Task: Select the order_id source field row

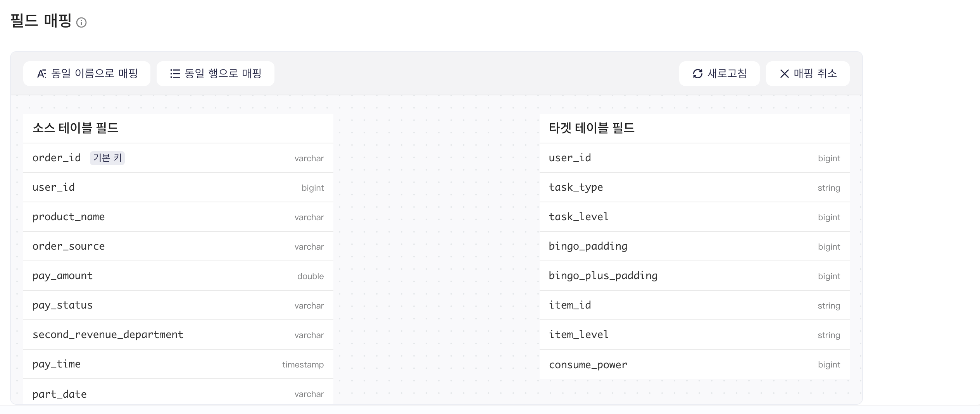Action: pyautogui.click(x=178, y=158)
